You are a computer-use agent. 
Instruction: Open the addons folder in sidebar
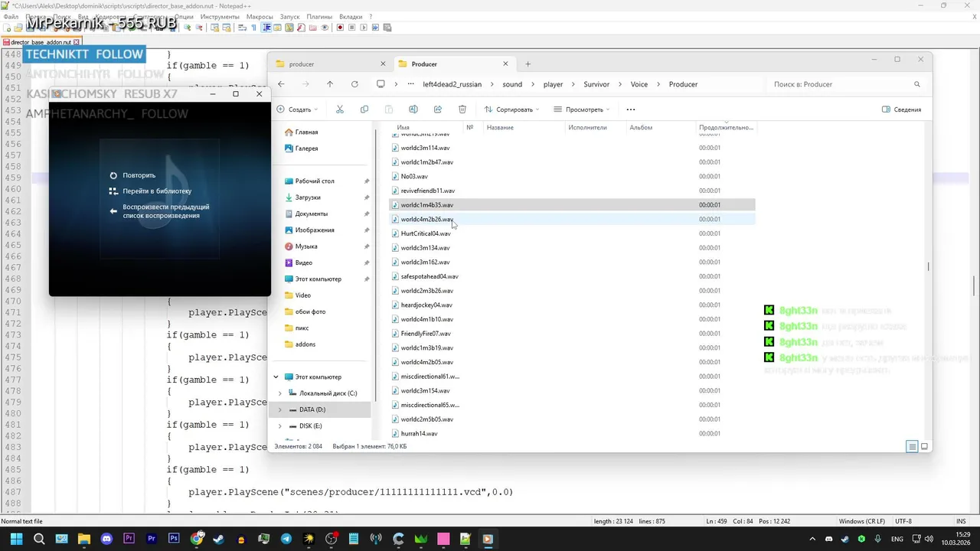(305, 344)
